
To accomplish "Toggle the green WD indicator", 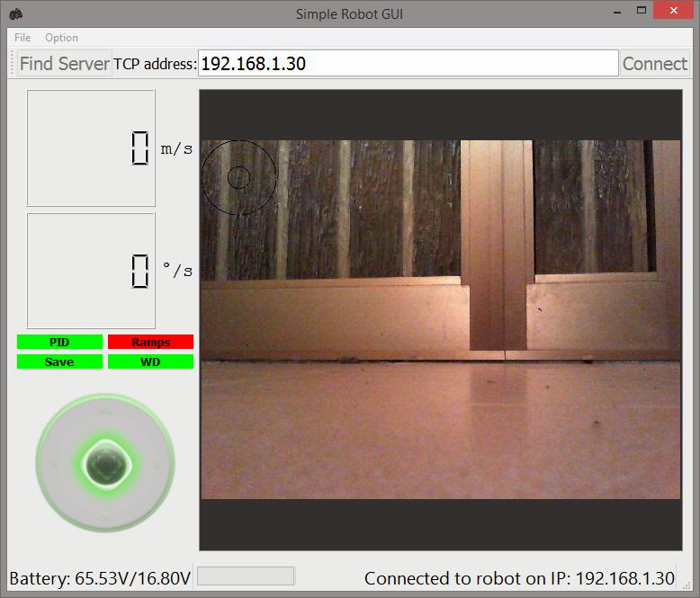I will click(x=150, y=361).
